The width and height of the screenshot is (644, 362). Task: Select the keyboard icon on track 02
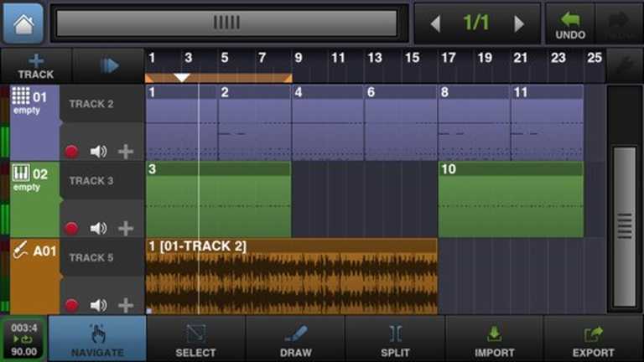[x=21, y=173]
